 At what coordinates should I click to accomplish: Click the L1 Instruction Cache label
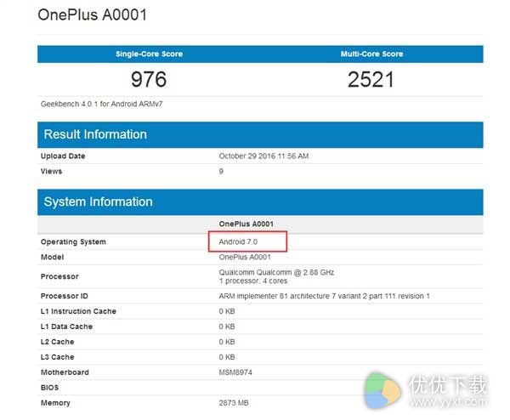click(78, 311)
